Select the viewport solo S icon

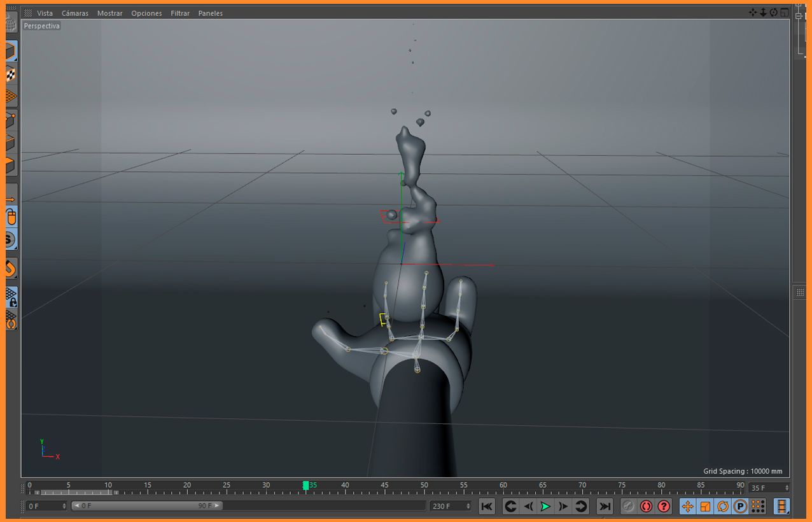[10, 240]
